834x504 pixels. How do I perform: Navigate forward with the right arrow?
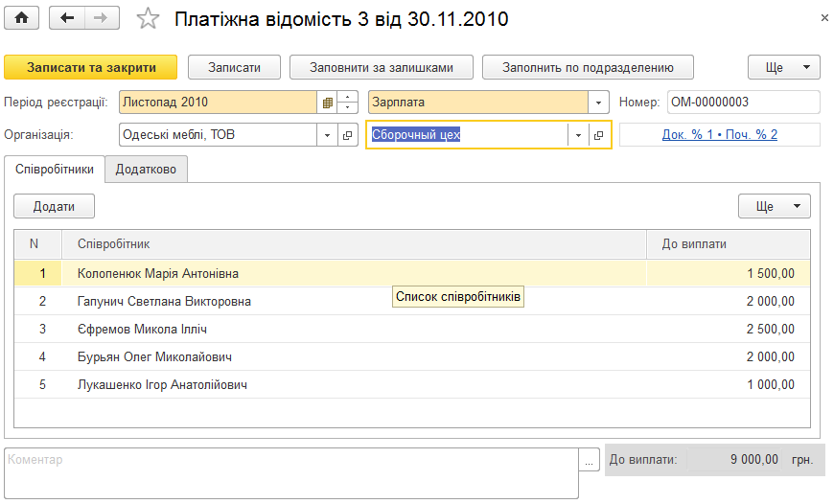click(x=101, y=18)
